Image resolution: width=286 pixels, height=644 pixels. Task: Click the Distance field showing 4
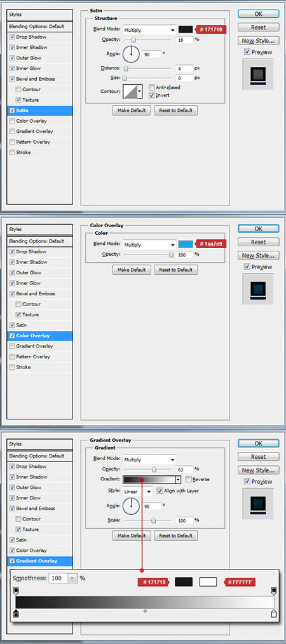[184, 68]
